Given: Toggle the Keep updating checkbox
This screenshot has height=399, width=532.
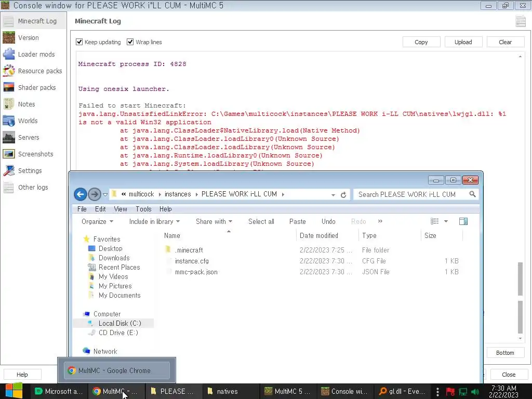Looking at the screenshot, I should [79, 42].
